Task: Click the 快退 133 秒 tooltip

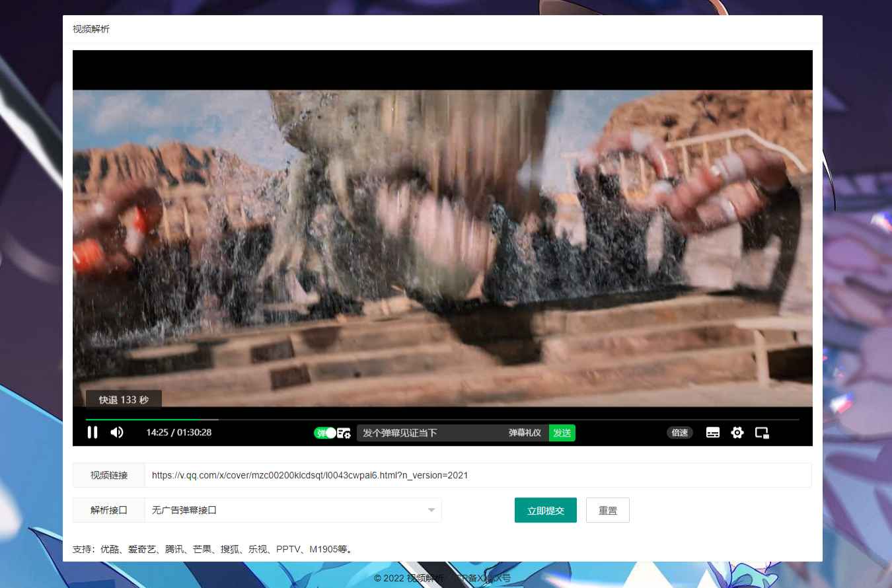Action: pyautogui.click(x=124, y=400)
